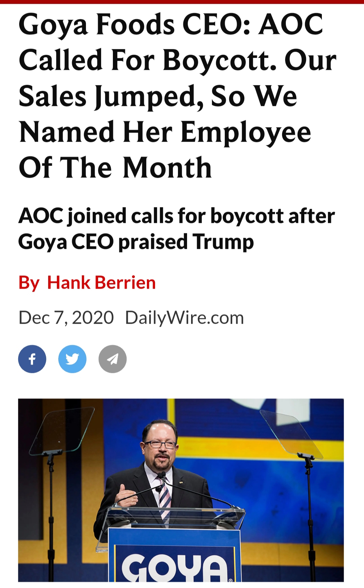Click the speaker's striped tie in photo

[x=164, y=499]
